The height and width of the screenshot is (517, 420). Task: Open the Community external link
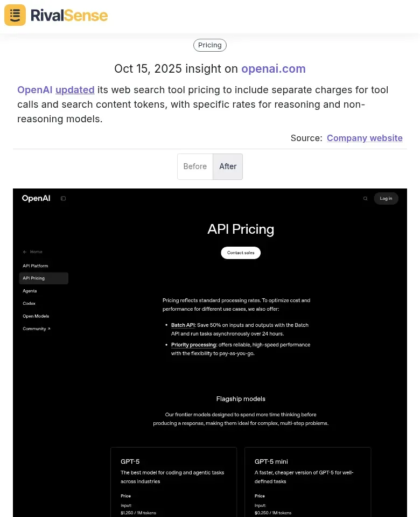(36, 329)
